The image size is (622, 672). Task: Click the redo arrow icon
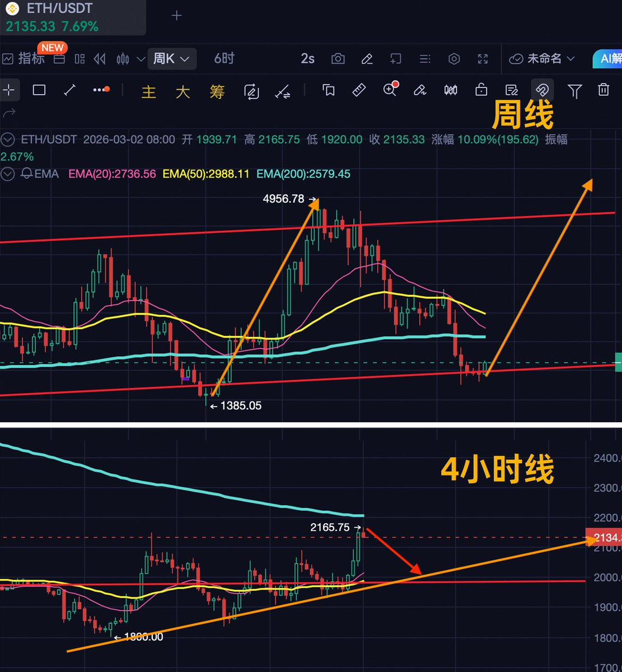click(8, 114)
